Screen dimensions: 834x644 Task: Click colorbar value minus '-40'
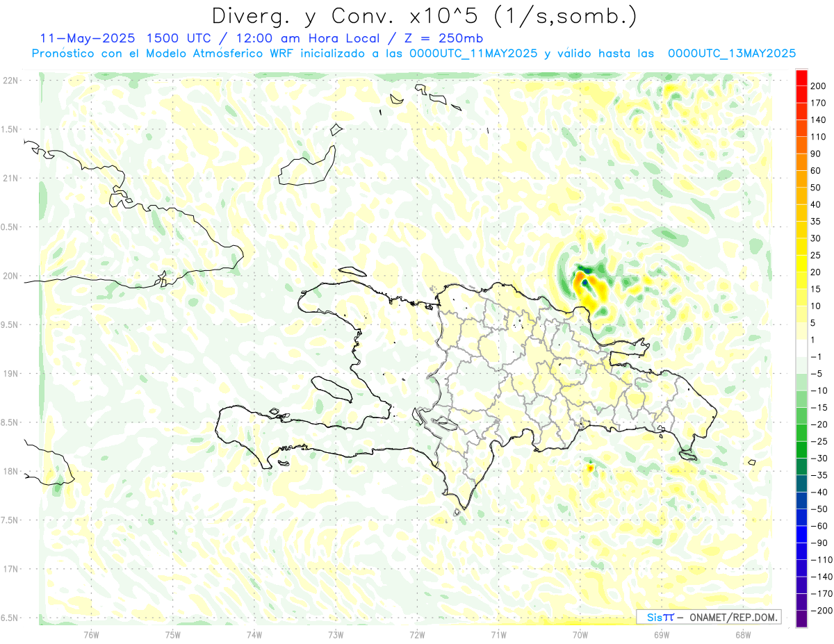(819, 493)
